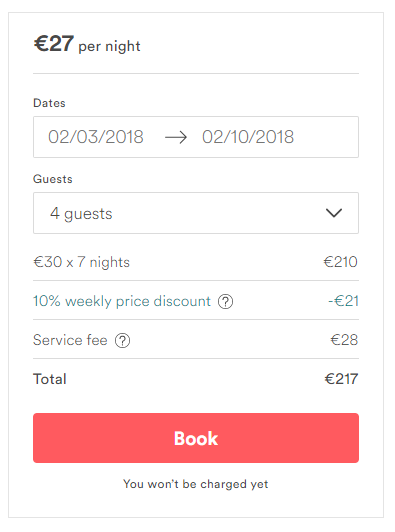Select the check-in date 02/03/2018

(x=96, y=137)
